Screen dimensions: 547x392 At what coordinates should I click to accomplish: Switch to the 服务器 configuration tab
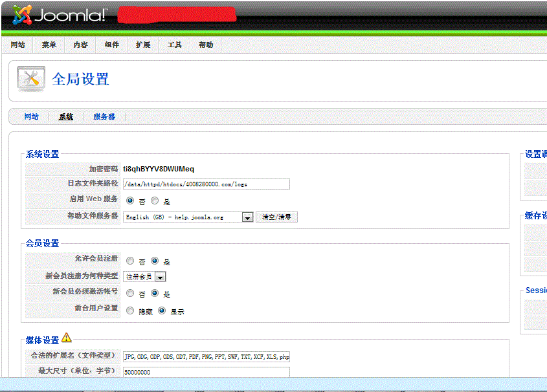(104, 116)
